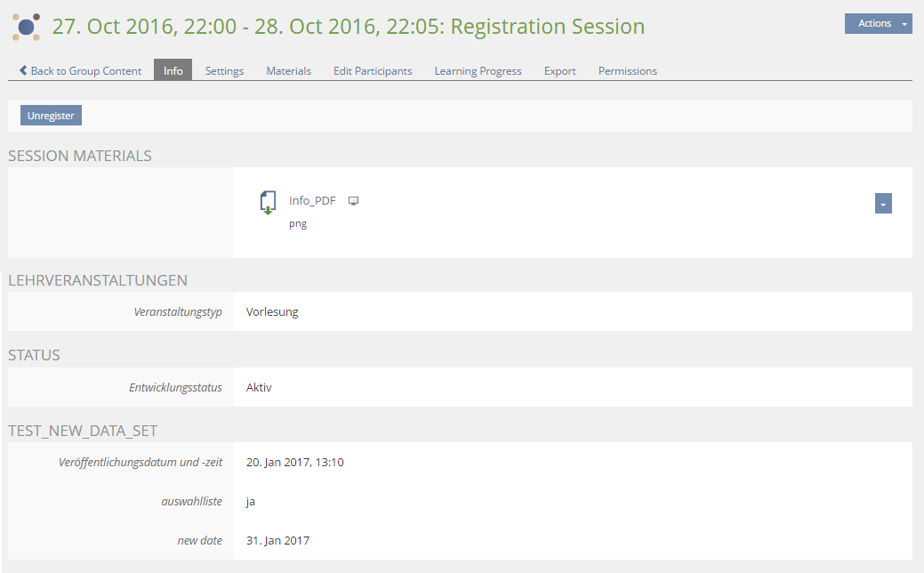Viewport: 924px width, 573px height.
Task: Go back to Group Content
Action: [80, 71]
